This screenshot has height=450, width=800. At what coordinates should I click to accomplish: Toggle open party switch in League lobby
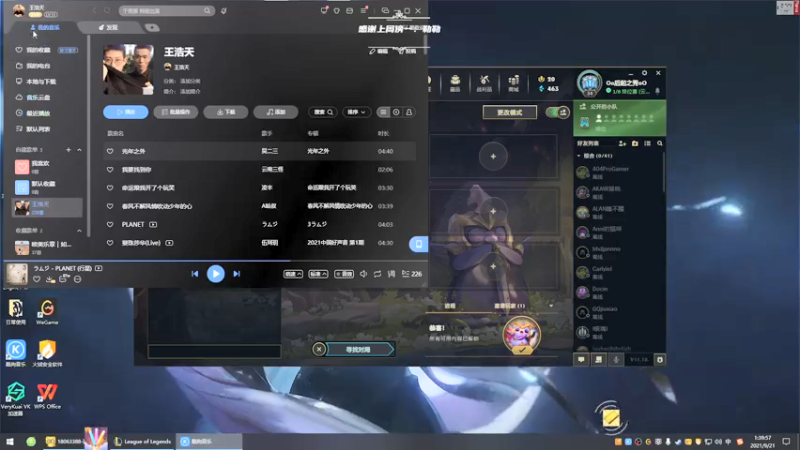pos(557,112)
